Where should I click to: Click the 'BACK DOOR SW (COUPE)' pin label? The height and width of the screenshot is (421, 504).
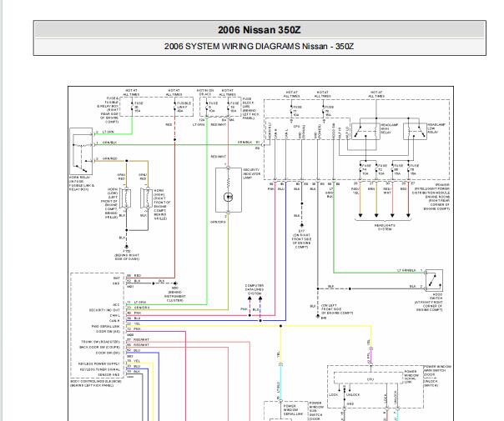tap(99, 348)
